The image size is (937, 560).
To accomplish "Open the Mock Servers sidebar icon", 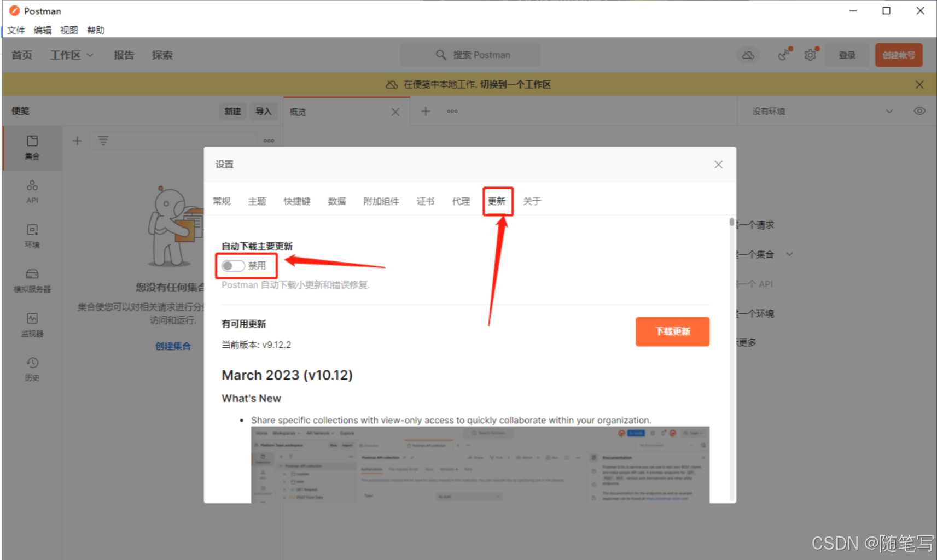I will [32, 281].
